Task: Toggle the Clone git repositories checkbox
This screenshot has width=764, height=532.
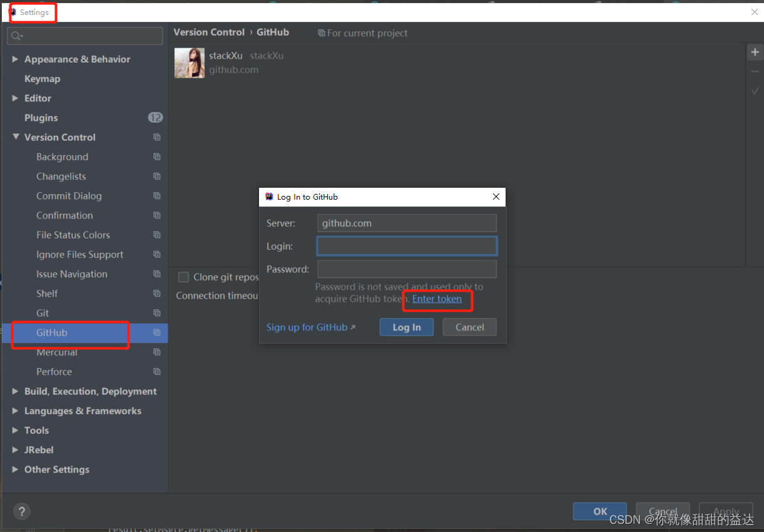Action: (x=183, y=277)
